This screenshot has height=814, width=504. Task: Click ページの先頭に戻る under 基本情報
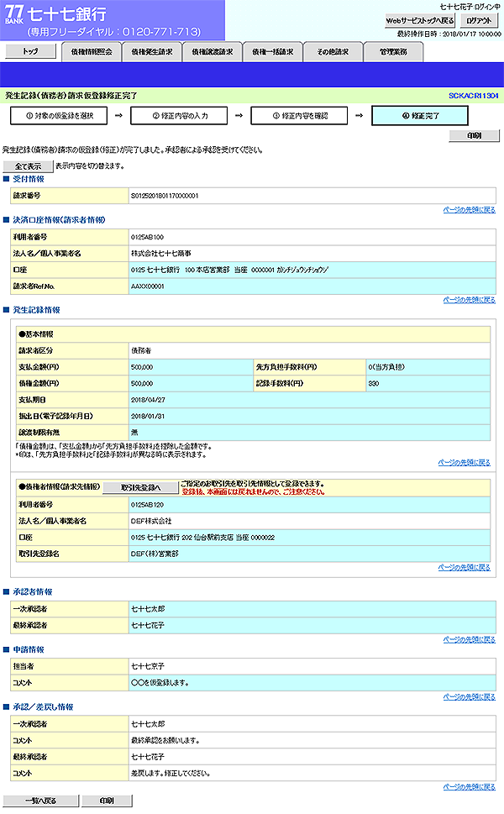click(464, 463)
